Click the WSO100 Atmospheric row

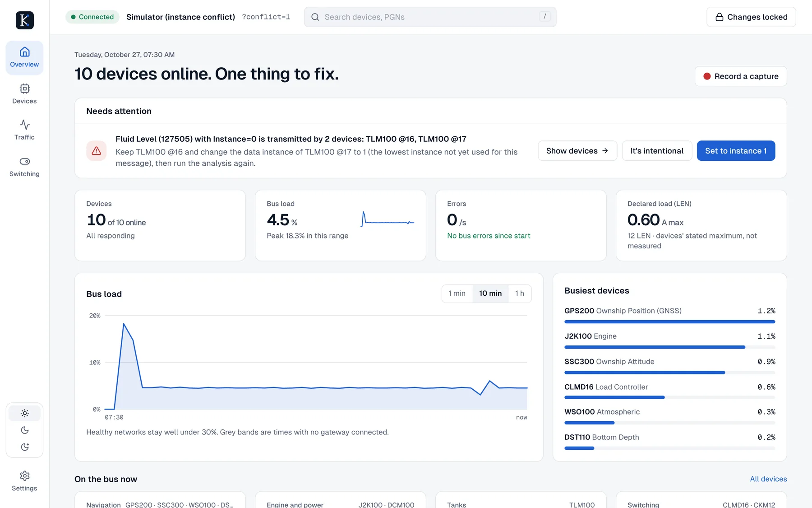coord(669,416)
